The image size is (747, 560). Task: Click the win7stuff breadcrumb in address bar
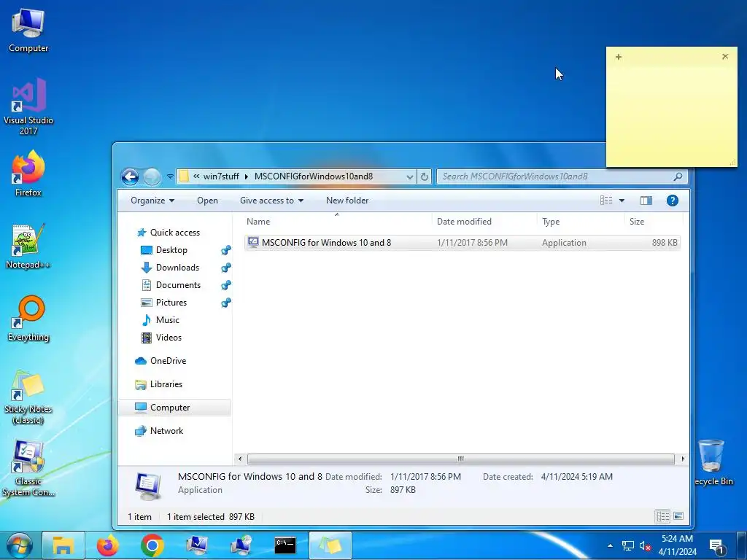click(221, 176)
